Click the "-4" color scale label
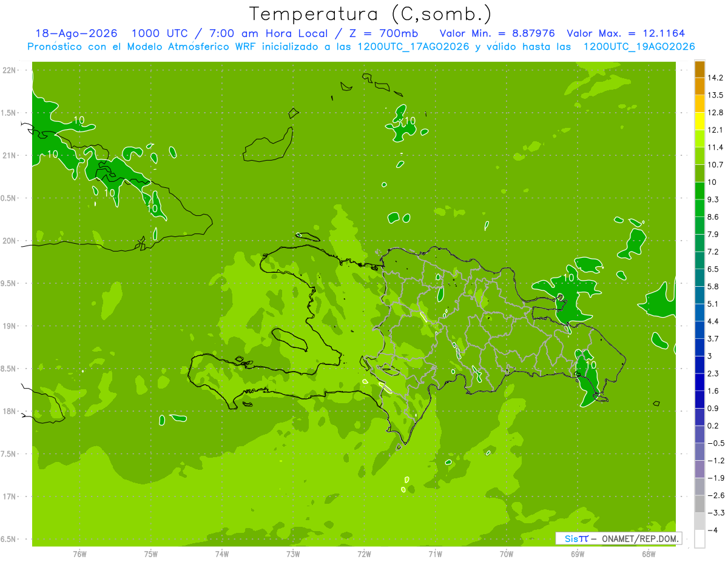728x562 pixels. pos(713,530)
